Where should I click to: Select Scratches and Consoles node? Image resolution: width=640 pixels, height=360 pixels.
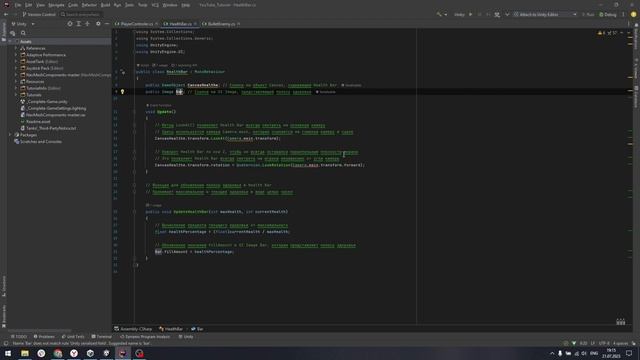[x=38, y=142]
